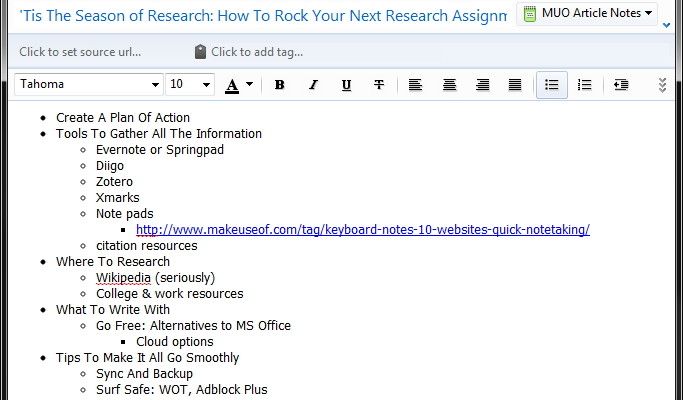The height and width of the screenshot is (400, 683).
Task: Open MUO Article Notes notebook dropdown
Action: coord(587,14)
